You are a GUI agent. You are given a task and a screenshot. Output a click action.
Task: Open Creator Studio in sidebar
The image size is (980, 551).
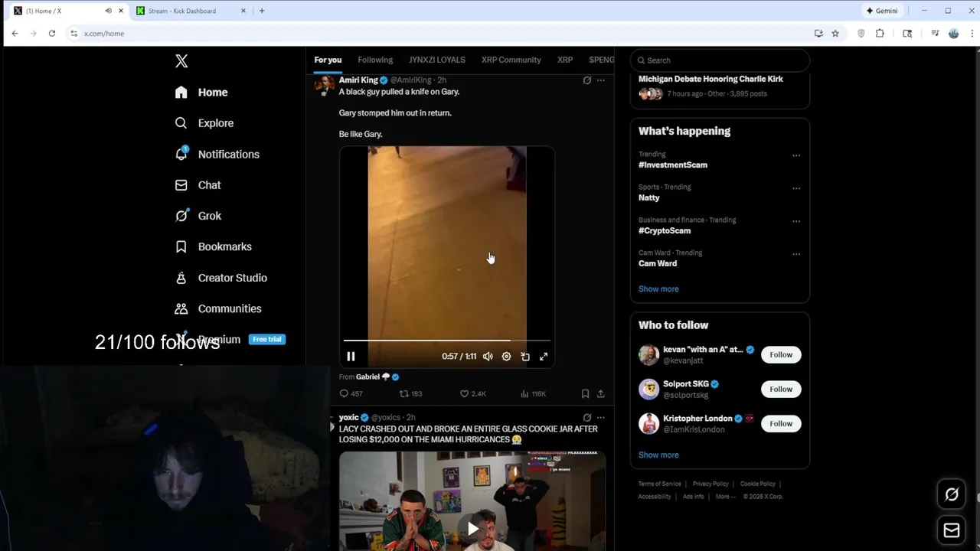(x=220, y=278)
